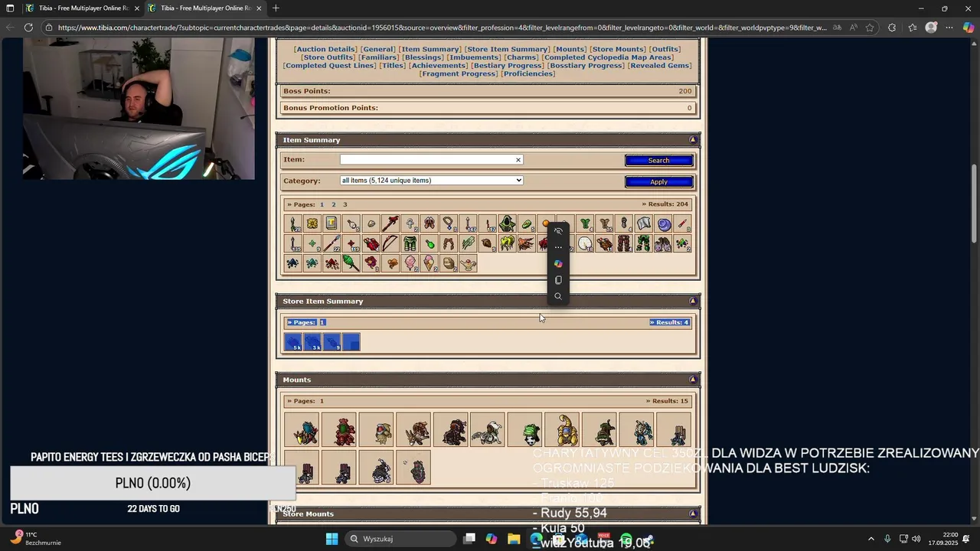Click the page vertical scrollbar thumb

point(975,204)
